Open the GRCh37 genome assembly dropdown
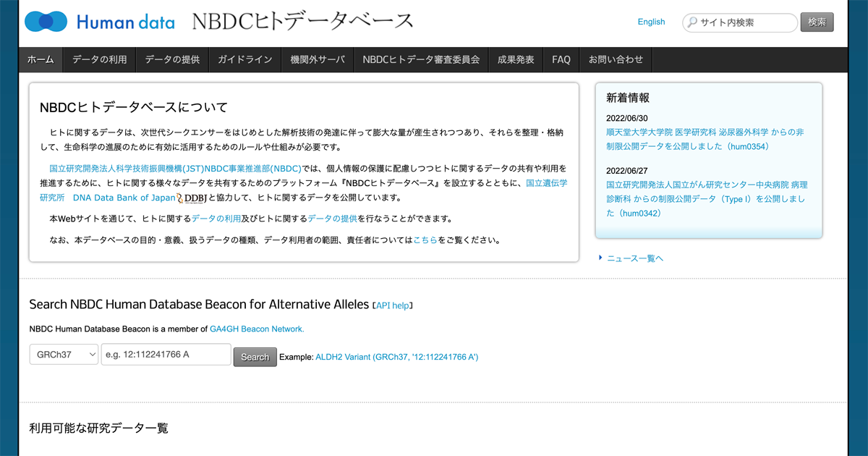 pyautogui.click(x=64, y=355)
